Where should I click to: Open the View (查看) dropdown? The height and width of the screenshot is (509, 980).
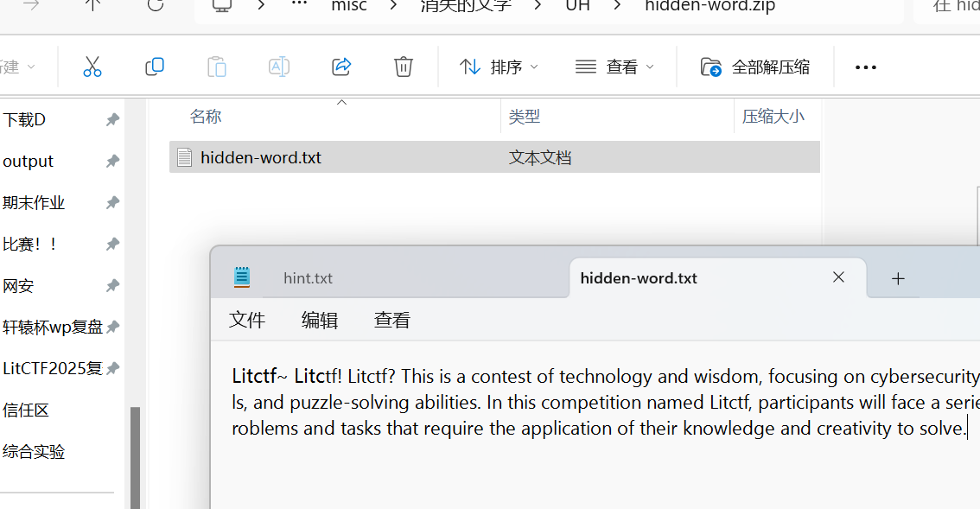click(x=614, y=67)
